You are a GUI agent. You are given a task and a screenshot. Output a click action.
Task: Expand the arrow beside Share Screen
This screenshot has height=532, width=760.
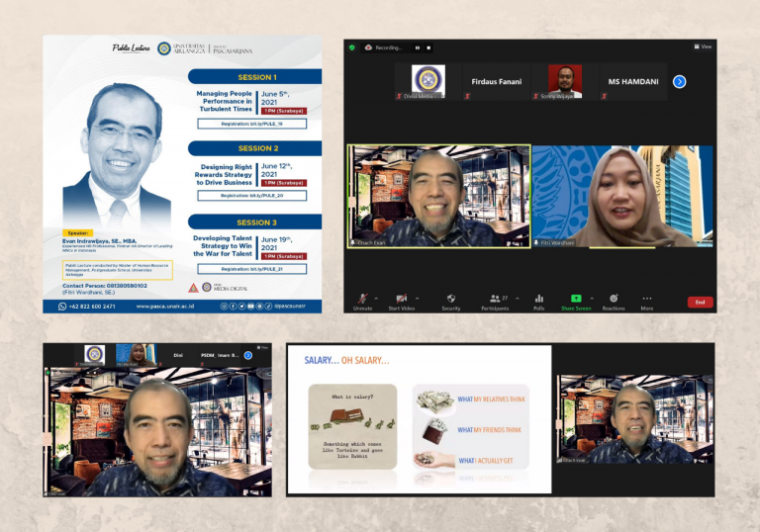592,299
